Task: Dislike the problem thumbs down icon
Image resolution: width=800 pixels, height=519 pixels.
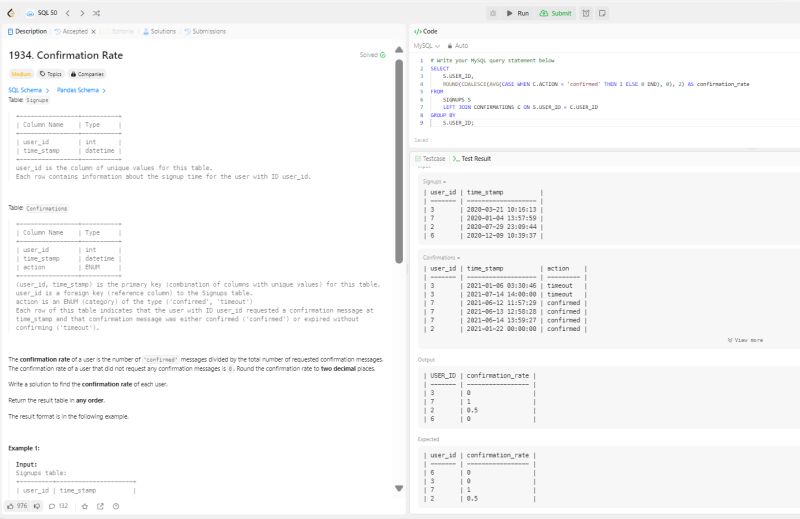Action: click(x=37, y=506)
